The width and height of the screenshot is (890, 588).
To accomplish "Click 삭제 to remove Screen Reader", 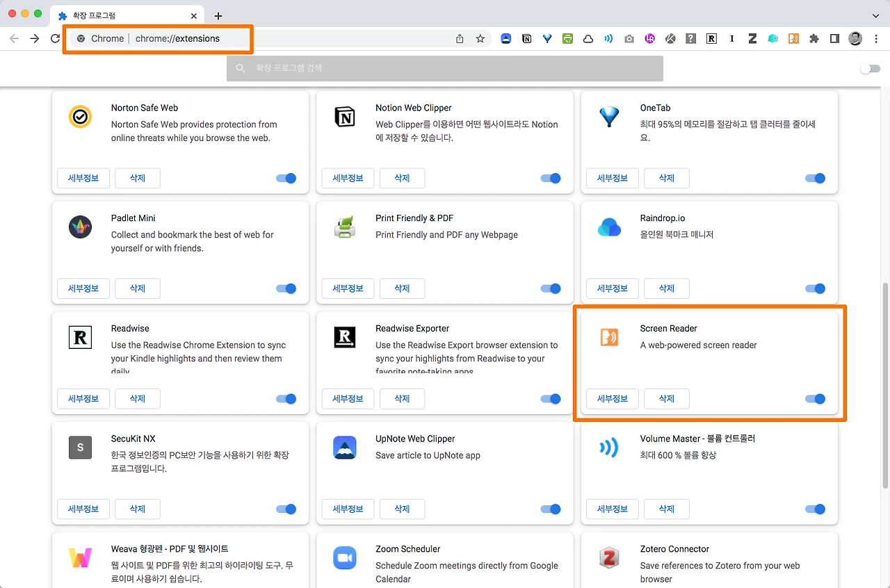I will (x=667, y=399).
